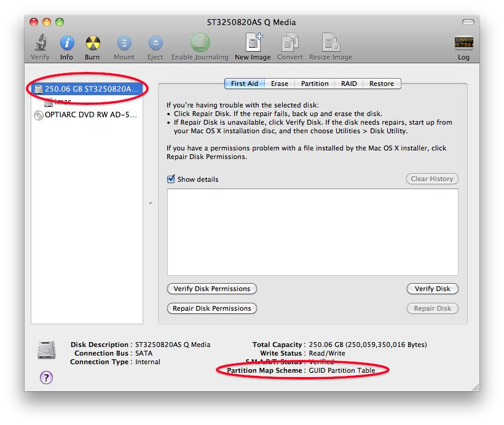
Task: Click the Burn toolbar icon
Action: pos(93,43)
